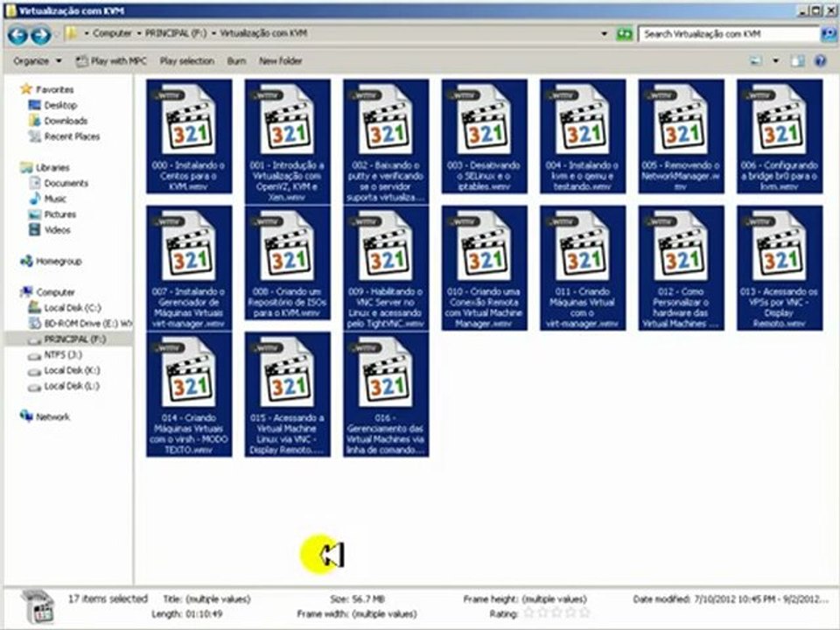Click PRINCIPAL (F:) in address breadcrumb

click(176, 33)
